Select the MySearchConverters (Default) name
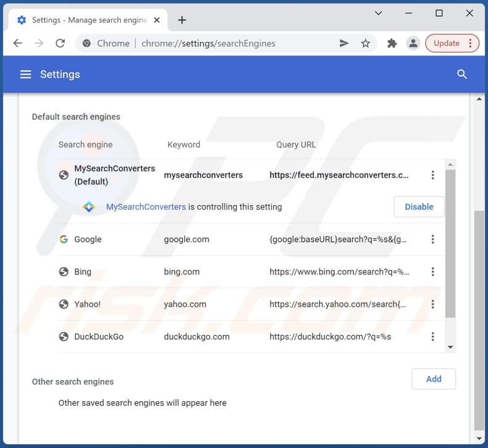 [x=114, y=175]
